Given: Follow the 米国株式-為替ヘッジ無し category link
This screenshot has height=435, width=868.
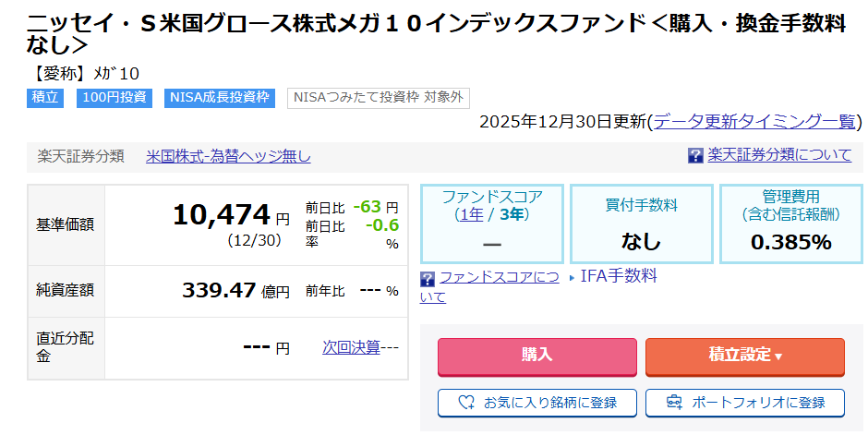Looking at the screenshot, I should pos(228,156).
